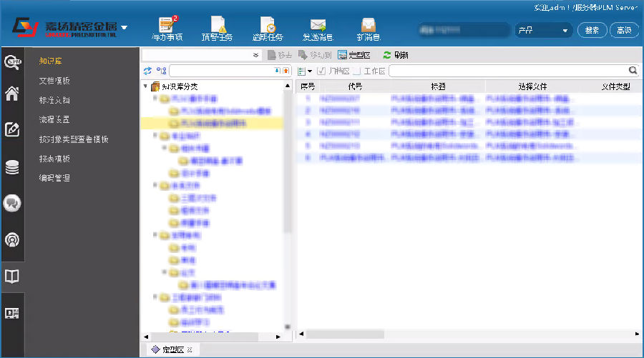644x358 pixels.
Task: Click the 高级 advanced button
Action: point(624,31)
